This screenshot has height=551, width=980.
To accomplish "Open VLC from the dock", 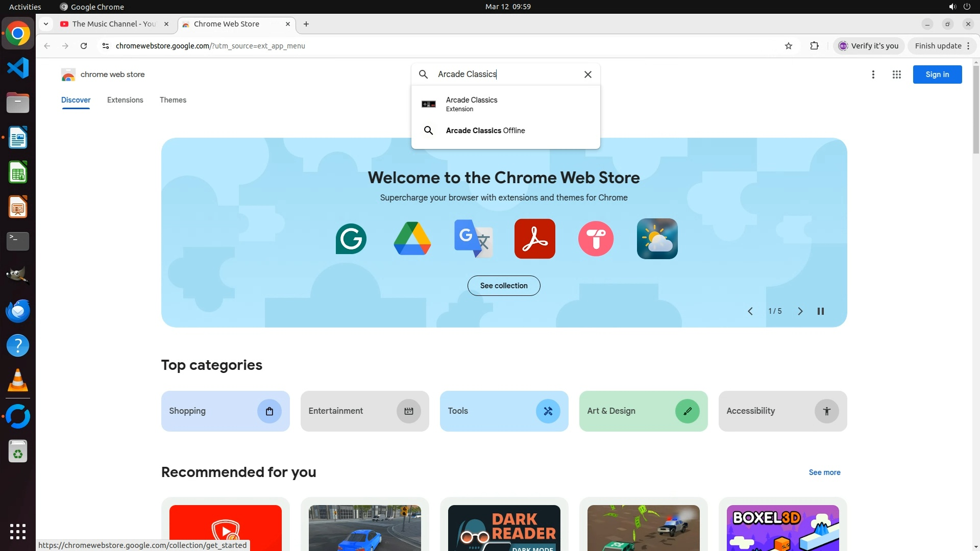I will click(x=18, y=381).
